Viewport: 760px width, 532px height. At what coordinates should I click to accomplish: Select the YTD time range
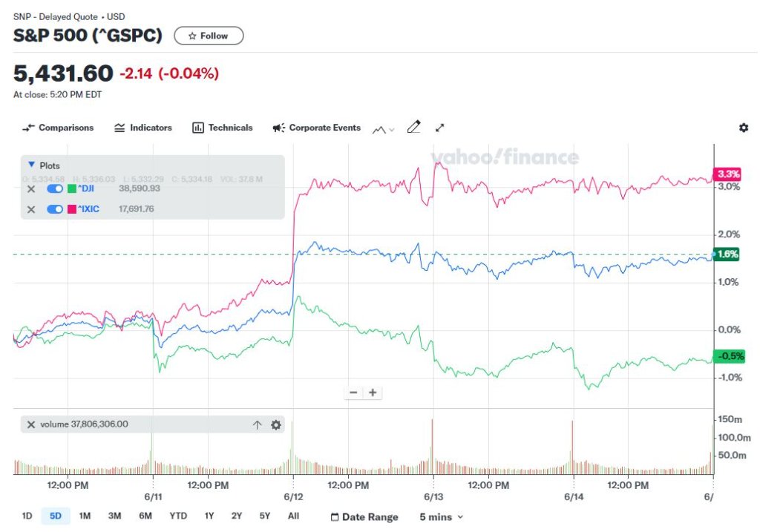[178, 516]
